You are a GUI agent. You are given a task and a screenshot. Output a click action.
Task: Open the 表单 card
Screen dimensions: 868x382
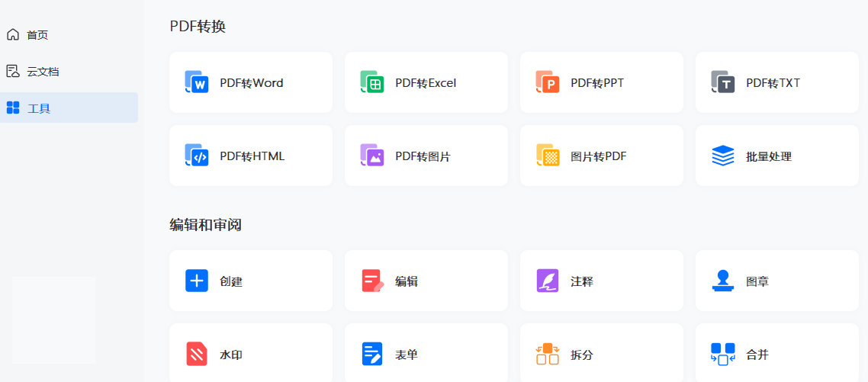pos(426,353)
